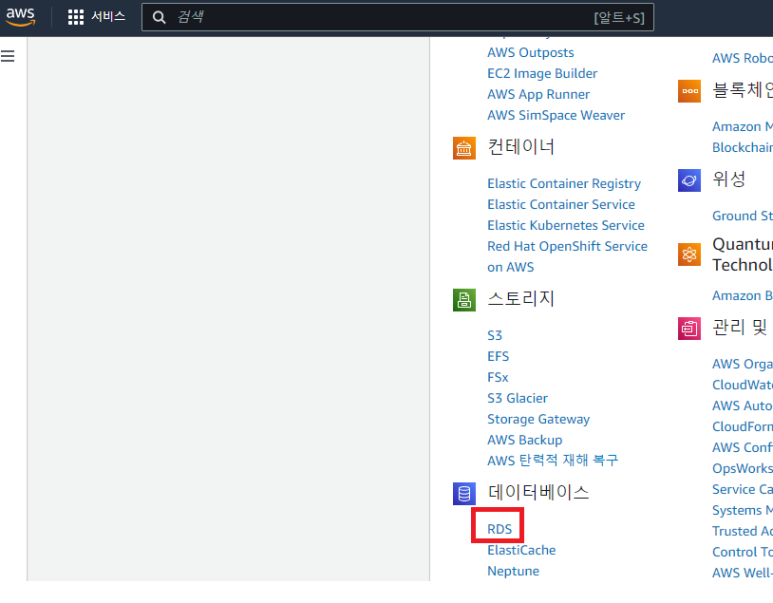This screenshot has width=773, height=603.
Task: Click the 위성 satellite category icon
Action: 689,180
